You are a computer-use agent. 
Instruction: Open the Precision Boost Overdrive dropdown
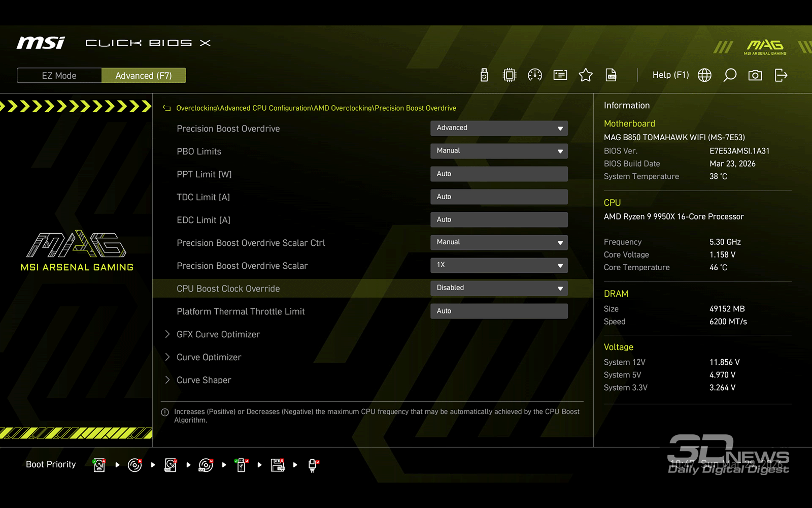point(498,128)
